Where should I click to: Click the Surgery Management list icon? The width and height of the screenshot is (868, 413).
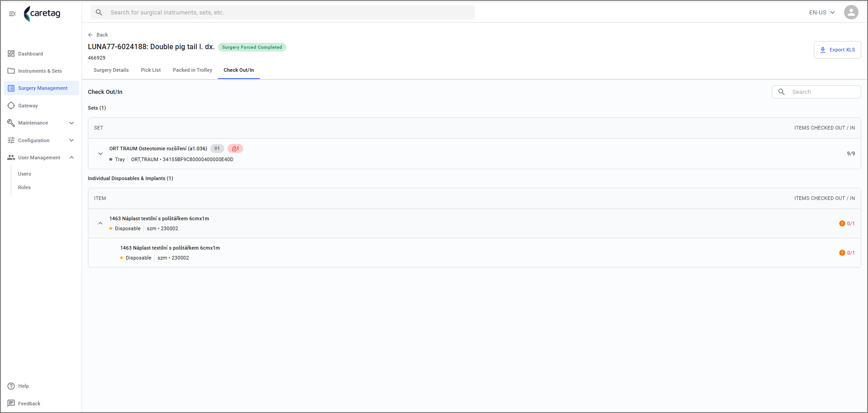click(x=11, y=88)
